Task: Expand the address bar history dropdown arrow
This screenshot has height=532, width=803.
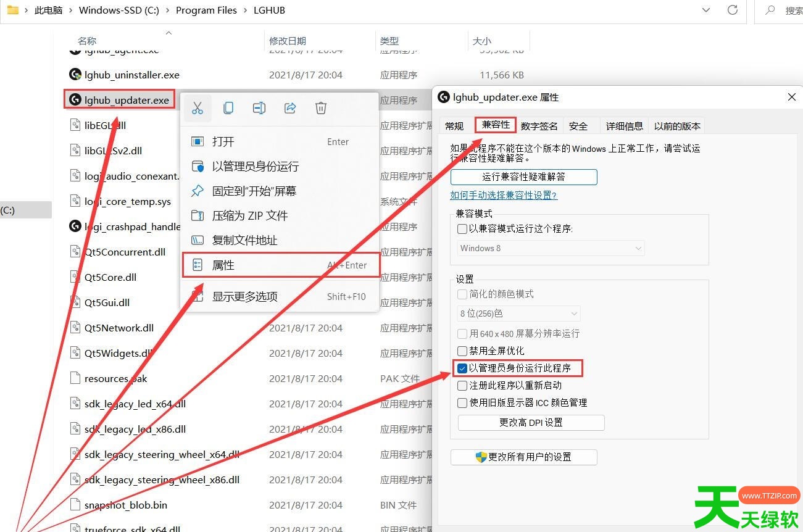Action: pos(707,10)
